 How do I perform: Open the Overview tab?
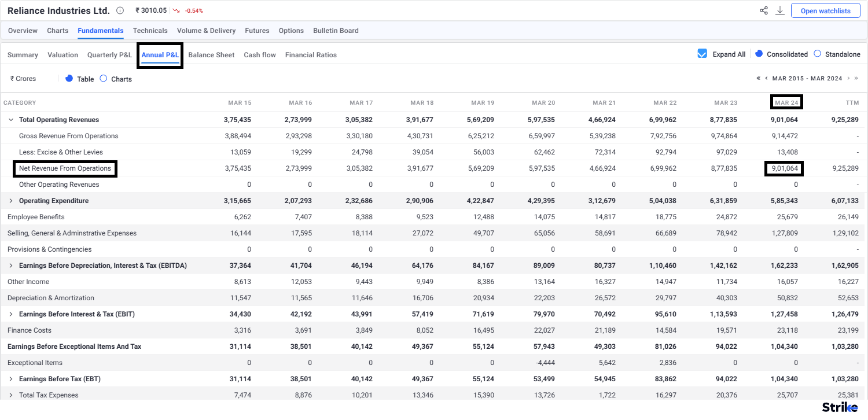[23, 31]
